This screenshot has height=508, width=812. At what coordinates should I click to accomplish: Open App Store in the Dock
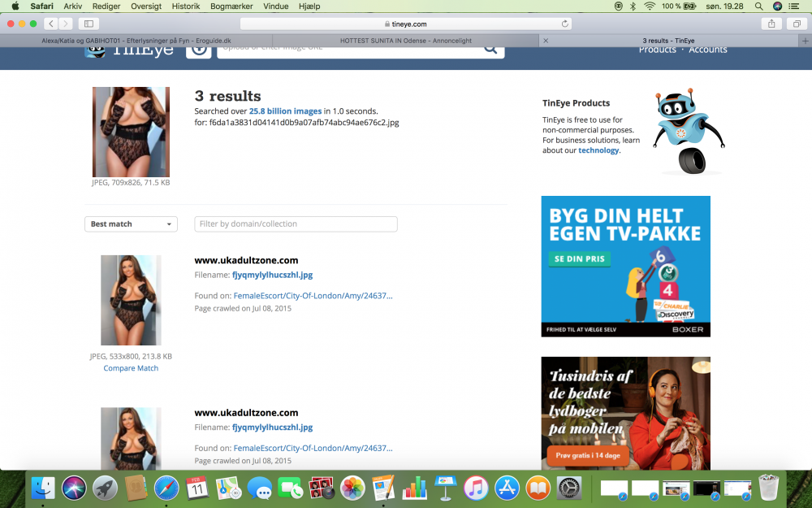(x=507, y=488)
